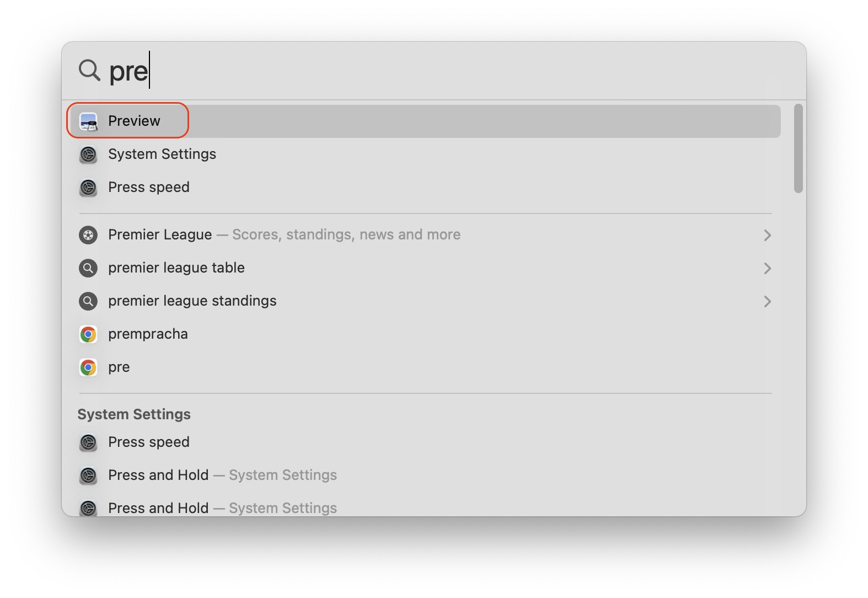Open the first Press and Hold setting
This screenshot has width=868, height=598.
158,475
